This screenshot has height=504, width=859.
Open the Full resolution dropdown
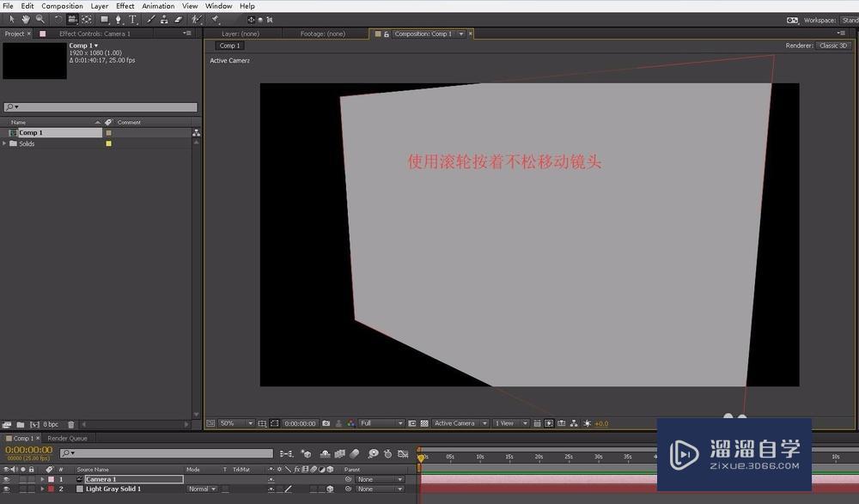[x=381, y=423]
